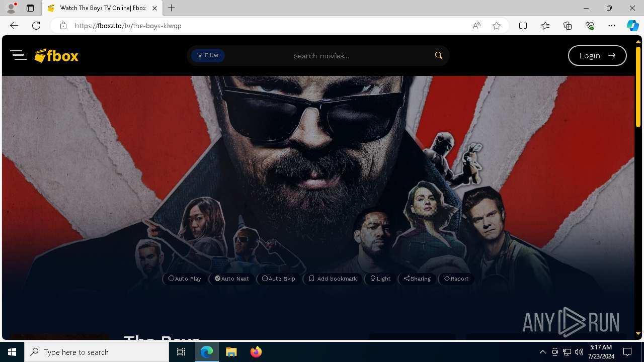Open tab actions menu

coord(30,8)
